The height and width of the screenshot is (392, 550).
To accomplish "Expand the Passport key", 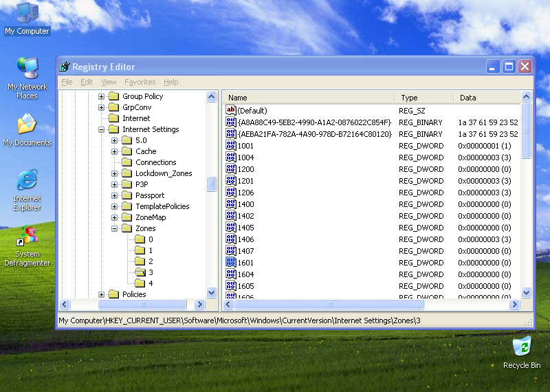I will coord(114,195).
